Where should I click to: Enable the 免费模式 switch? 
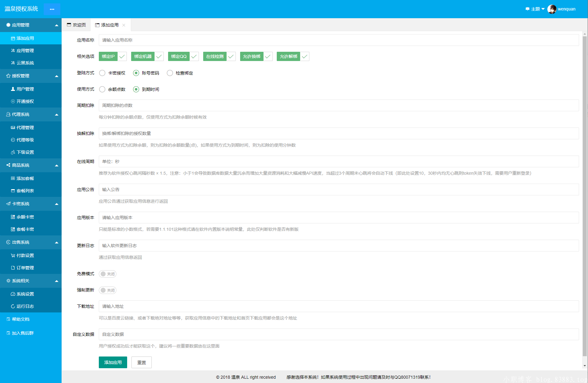tap(107, 274)
